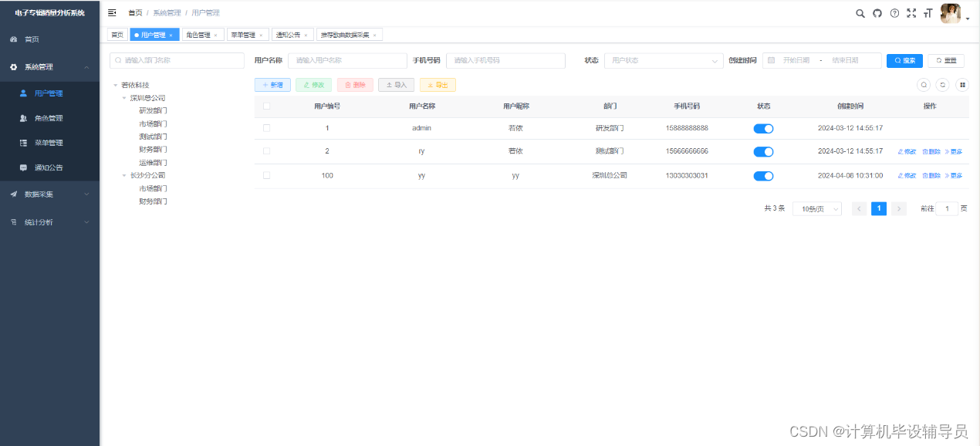Toggle the ry user status switch
The height and width of the screenshot is (446, 980).
[x=763, y=151]
